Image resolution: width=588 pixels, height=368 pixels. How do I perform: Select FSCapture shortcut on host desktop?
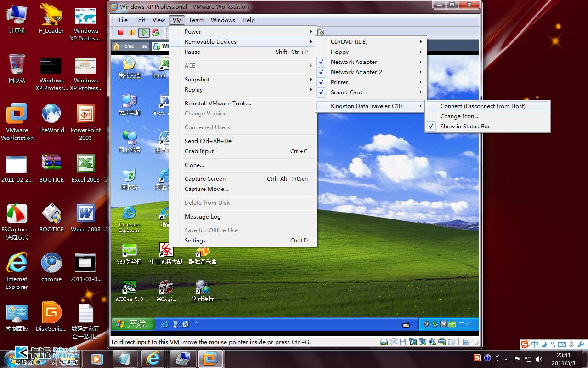tap(17, 221)
